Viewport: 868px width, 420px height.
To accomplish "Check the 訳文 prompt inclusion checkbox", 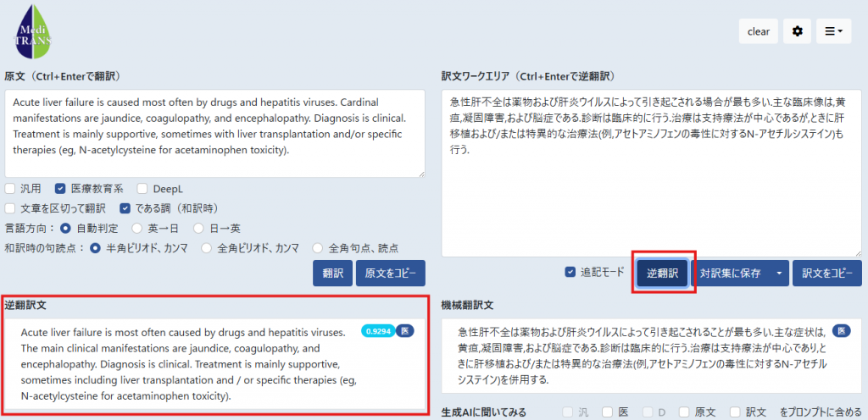I will (x=735, y=412).
